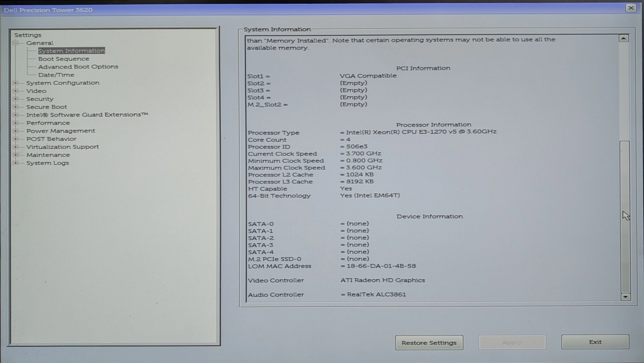This screenshot has height=363, width=644.
Task: Expand the Video settings node
Action: 15,91
